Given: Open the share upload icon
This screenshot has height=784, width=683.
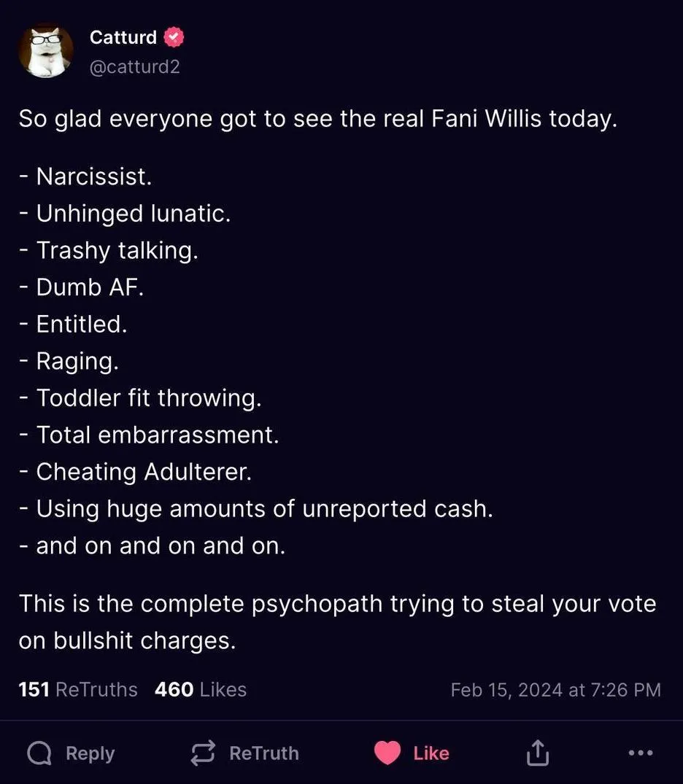Looking at the screenshot, I should (537, 753).
